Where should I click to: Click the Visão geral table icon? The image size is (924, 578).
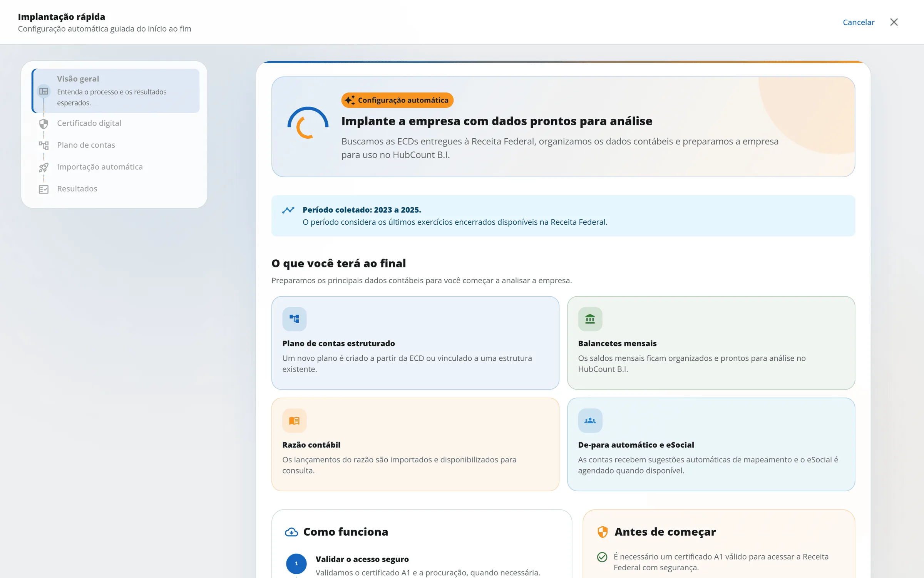point(44,91)
